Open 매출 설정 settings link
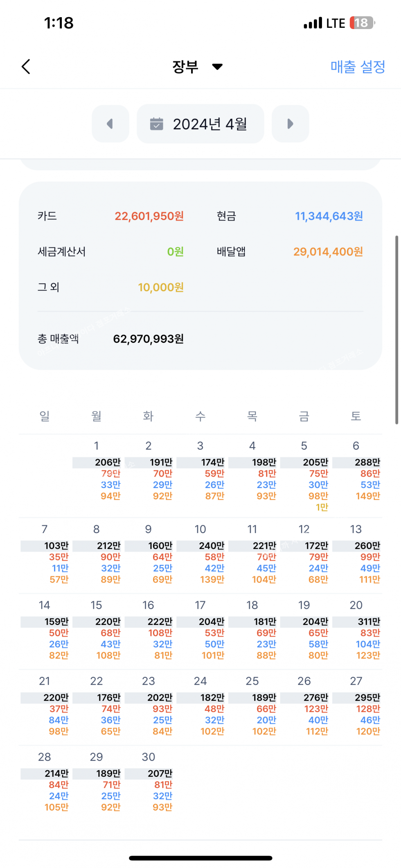Viewport: 401px width, 868px height. coord(357,67)
